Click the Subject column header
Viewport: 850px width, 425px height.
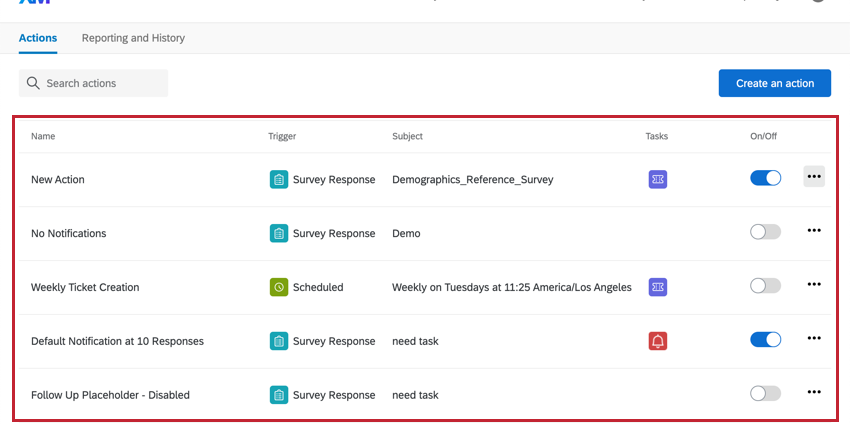click(408, 136)
